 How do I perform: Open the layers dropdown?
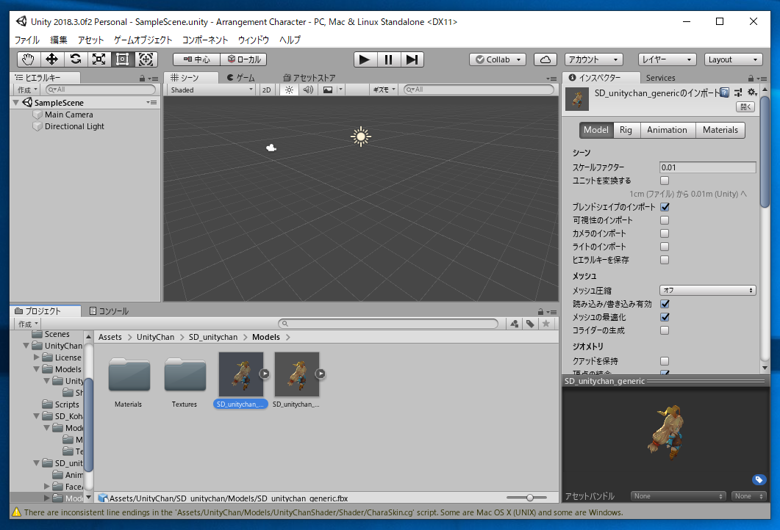point(667,60)
